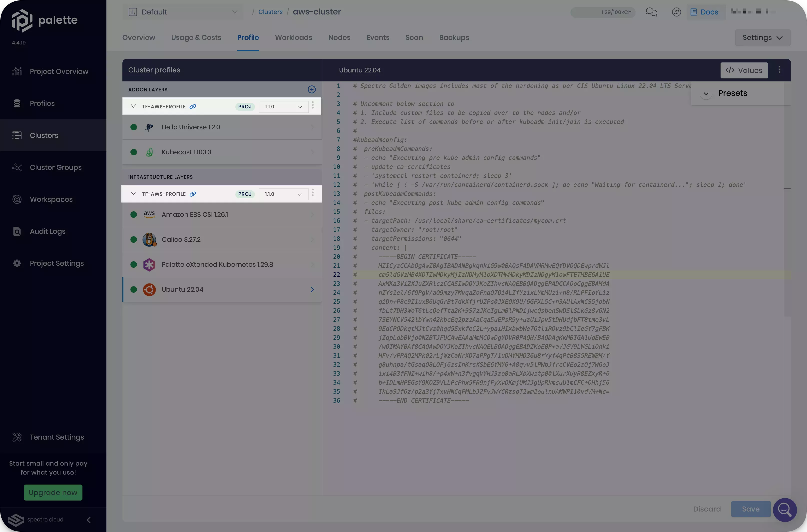Open Project Settings via the gear icon

tap(17, 263)
